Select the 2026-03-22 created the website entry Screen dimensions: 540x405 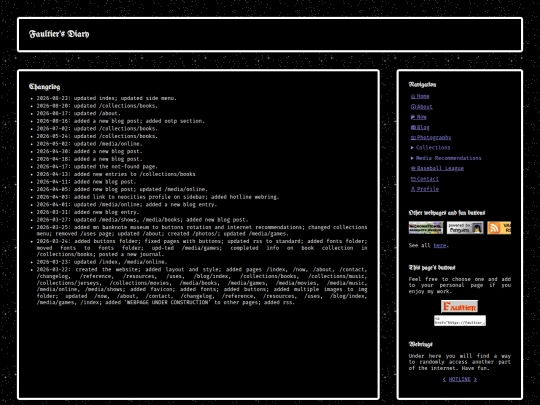pyautogui.click(x=202, y=286)
